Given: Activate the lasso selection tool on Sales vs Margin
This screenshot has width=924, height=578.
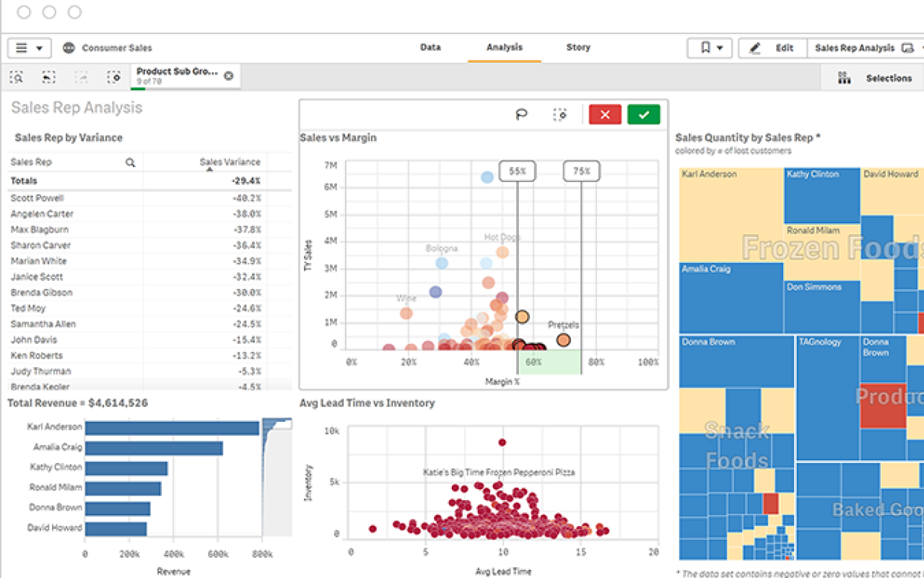Looking at the screenshot, I should pyautogui.click(x=521, y=114).
